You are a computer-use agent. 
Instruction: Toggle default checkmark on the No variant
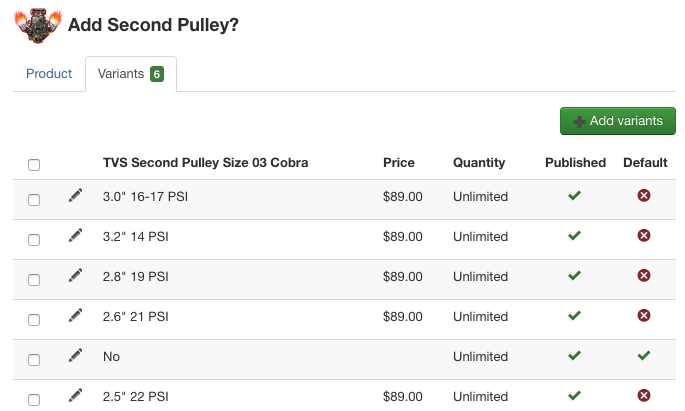644,356
